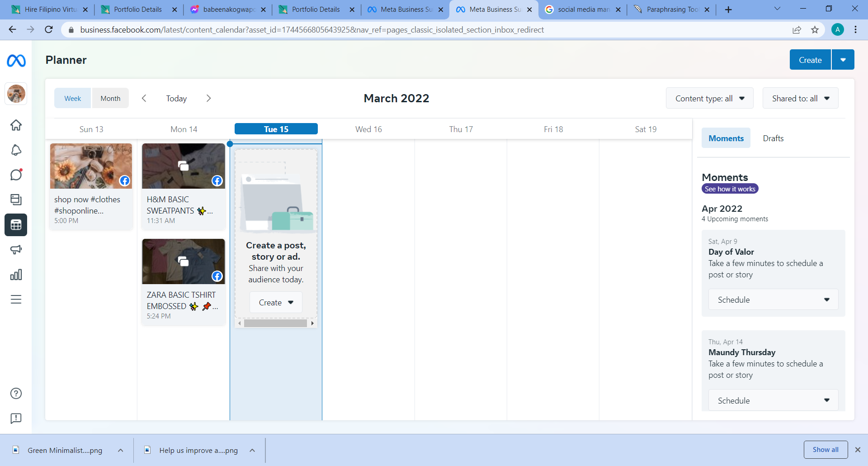This screenshot has width=868, height=466.
Task: Jump to Today in the planner
Action: (176, 98)
